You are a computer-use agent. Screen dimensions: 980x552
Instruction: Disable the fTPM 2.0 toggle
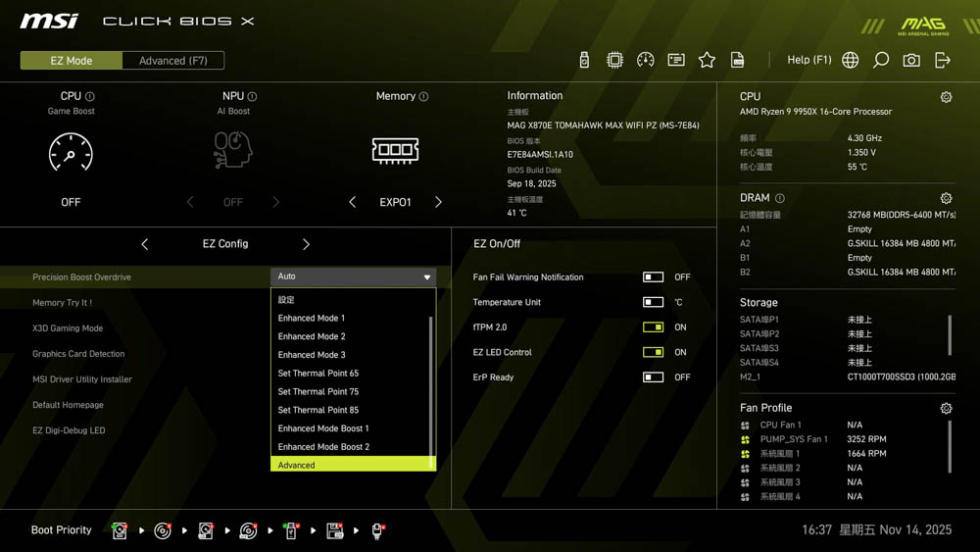tap(653, 327)
